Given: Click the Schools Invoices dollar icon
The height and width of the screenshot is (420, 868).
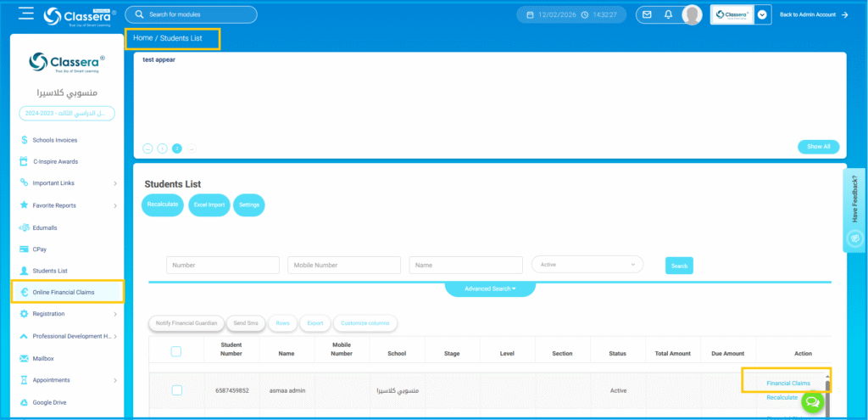Looking at the screenshot, I should [24, 139].
